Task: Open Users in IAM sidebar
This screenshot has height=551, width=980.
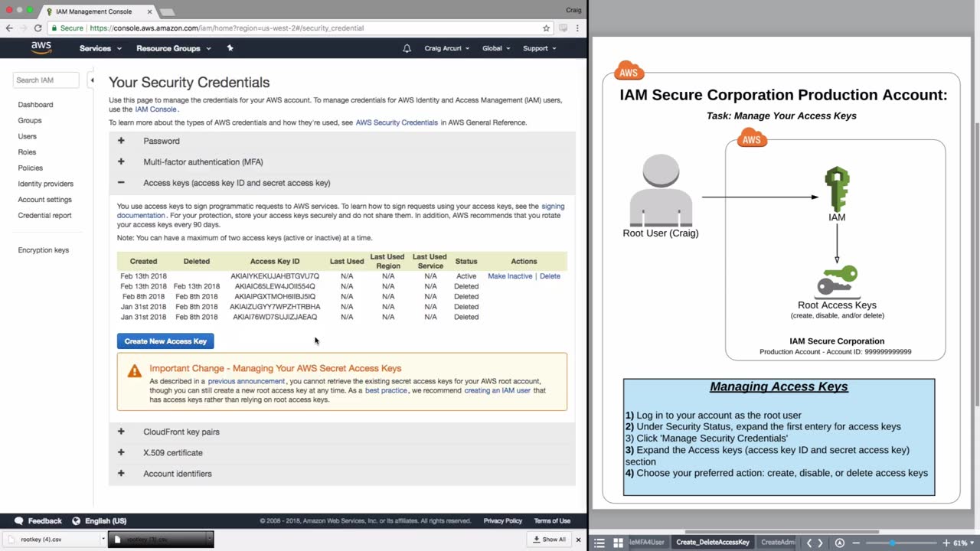Action: click(27, 136)
